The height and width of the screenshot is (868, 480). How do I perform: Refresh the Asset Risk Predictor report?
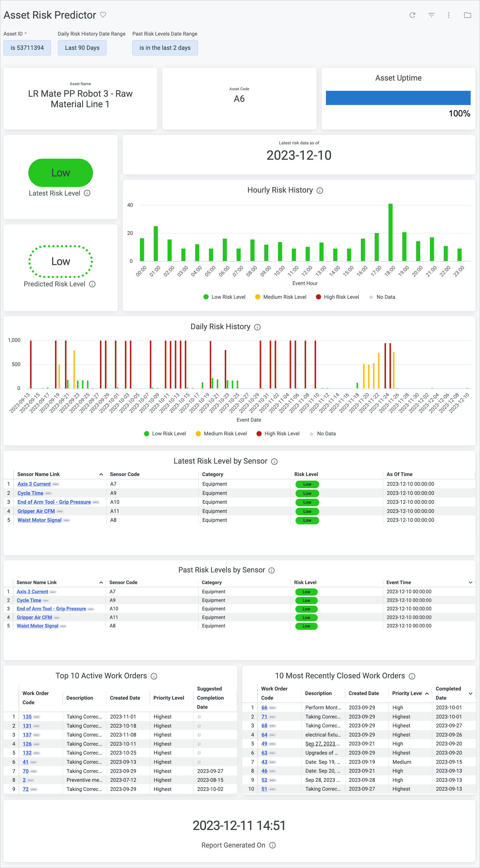point(412,15)
